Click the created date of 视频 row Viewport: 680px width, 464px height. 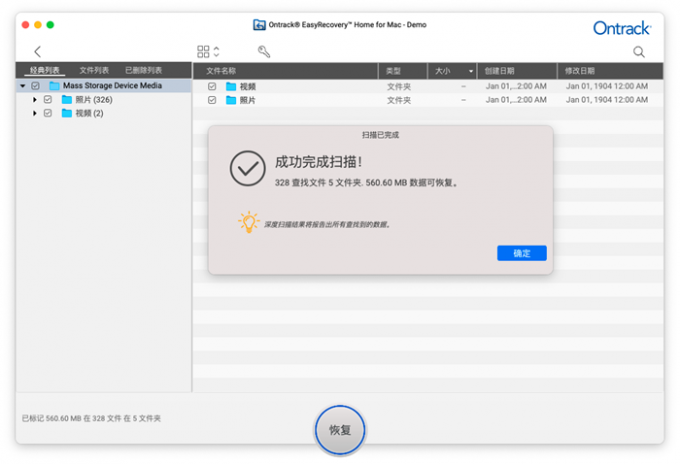tap(516, 86)
